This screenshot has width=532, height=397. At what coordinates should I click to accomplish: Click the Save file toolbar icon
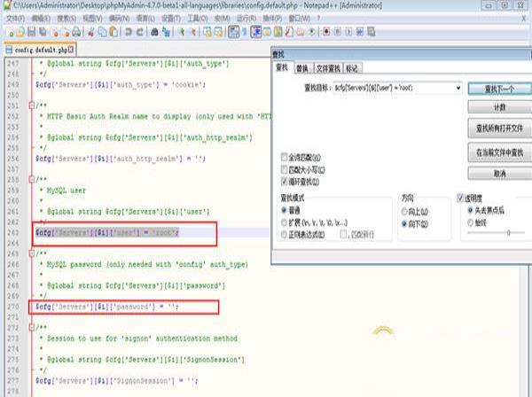(32, 32)
